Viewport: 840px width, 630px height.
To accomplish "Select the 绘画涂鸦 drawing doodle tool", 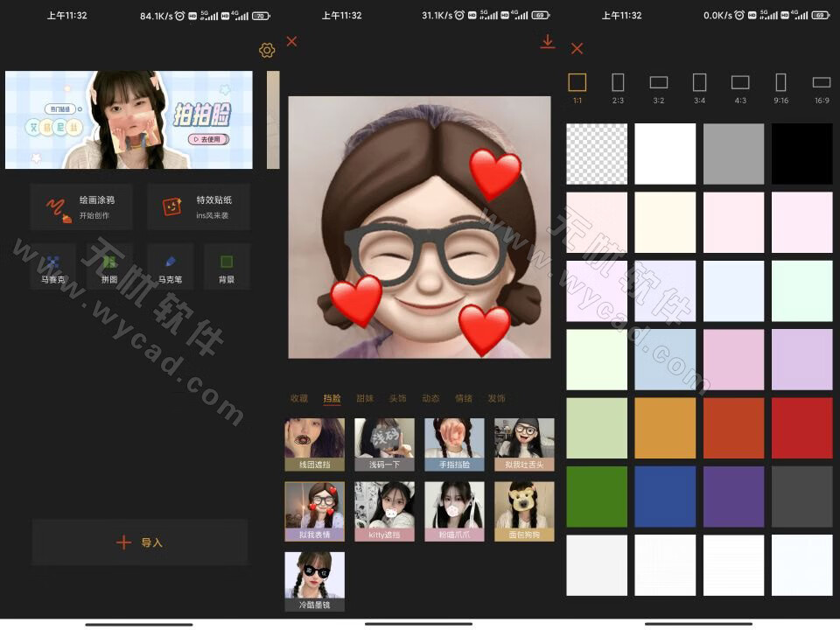I will coord(80,206).
